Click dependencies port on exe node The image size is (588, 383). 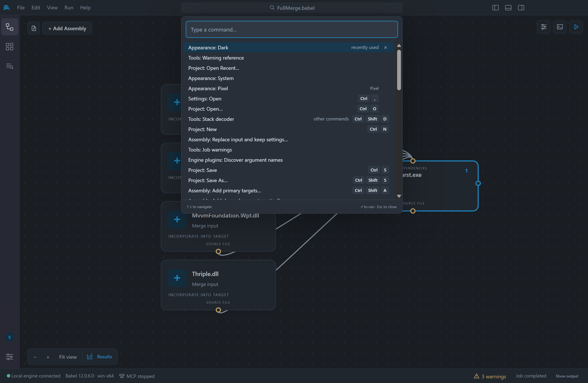(413, 161)
